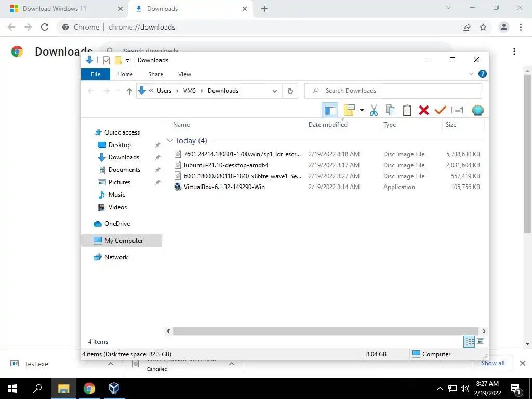Click the Explorer Up one level arrow

[129, 91]
